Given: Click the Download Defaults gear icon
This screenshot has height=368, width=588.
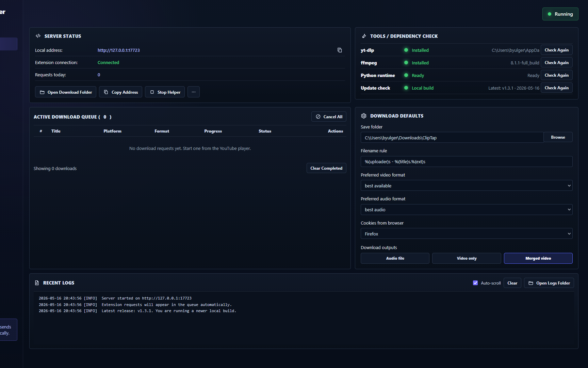Looking at the screenshot, I should click(x=364, y=116).
